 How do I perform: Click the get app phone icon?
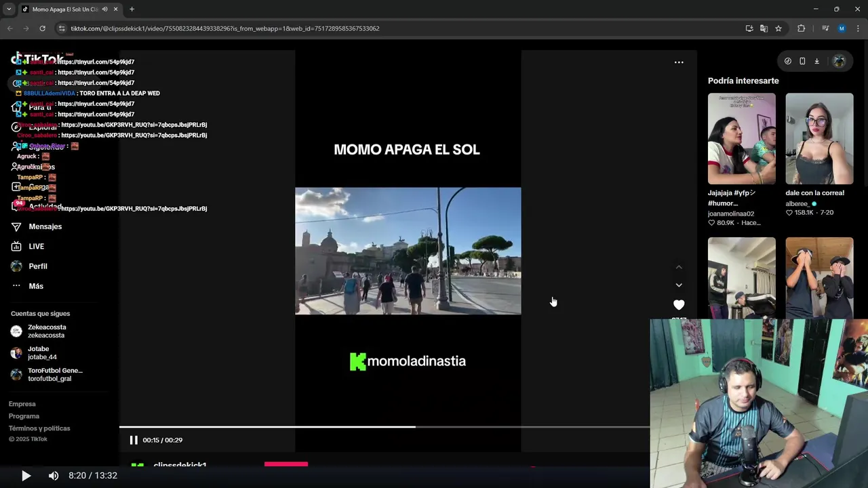point(802,61)
